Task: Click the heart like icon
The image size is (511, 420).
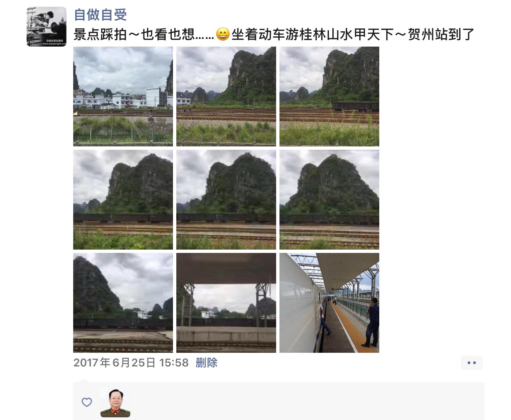Action: click(x=87, y=402)
